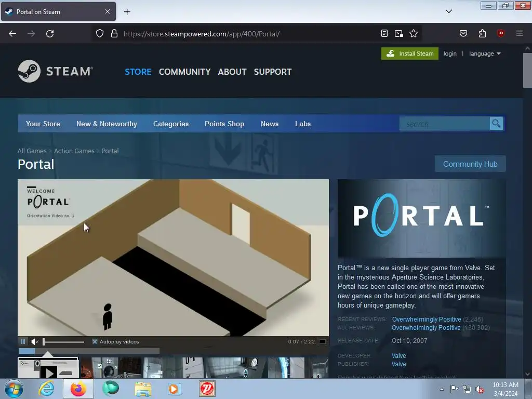Unmute the video speaker icon
The image size is (532, 399).
pyautogui.click(x=35, y=342)
